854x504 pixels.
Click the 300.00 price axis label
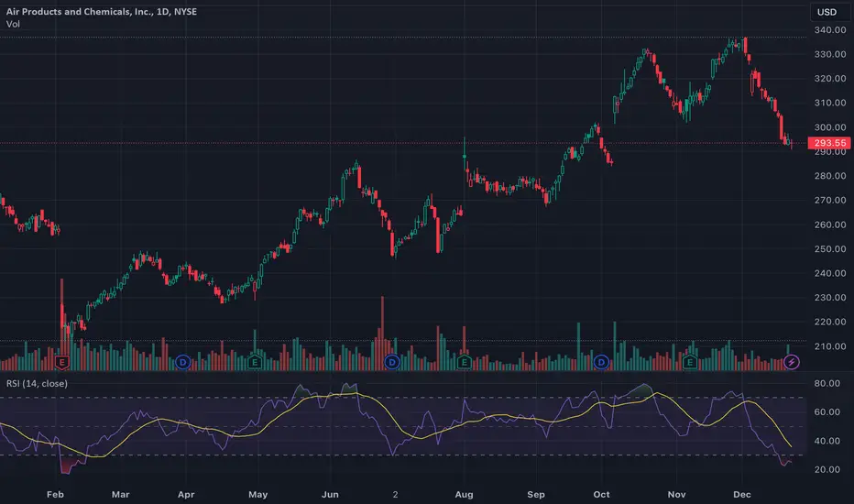coord(830,127)
